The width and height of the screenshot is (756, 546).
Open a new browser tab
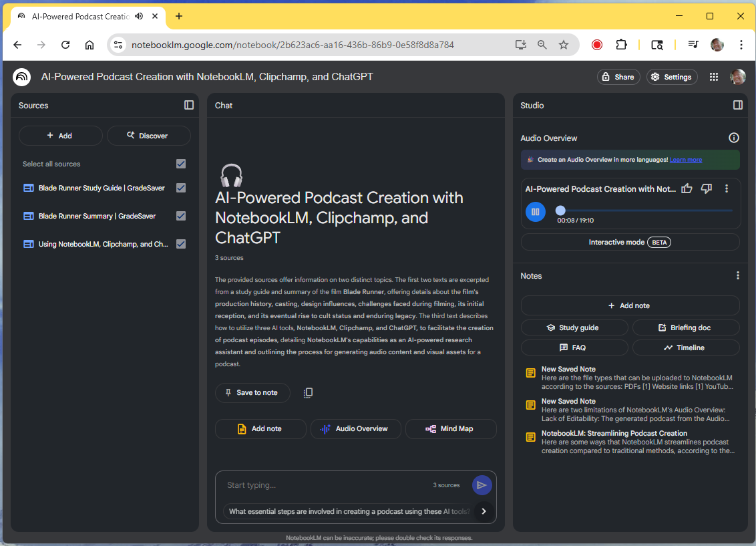pos(179,16)
